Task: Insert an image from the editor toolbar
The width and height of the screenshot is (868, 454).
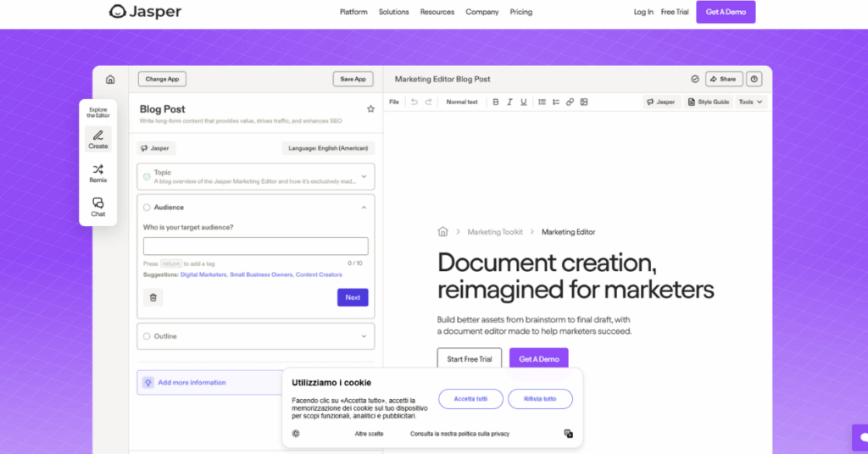Action: [x=584, y=102]
